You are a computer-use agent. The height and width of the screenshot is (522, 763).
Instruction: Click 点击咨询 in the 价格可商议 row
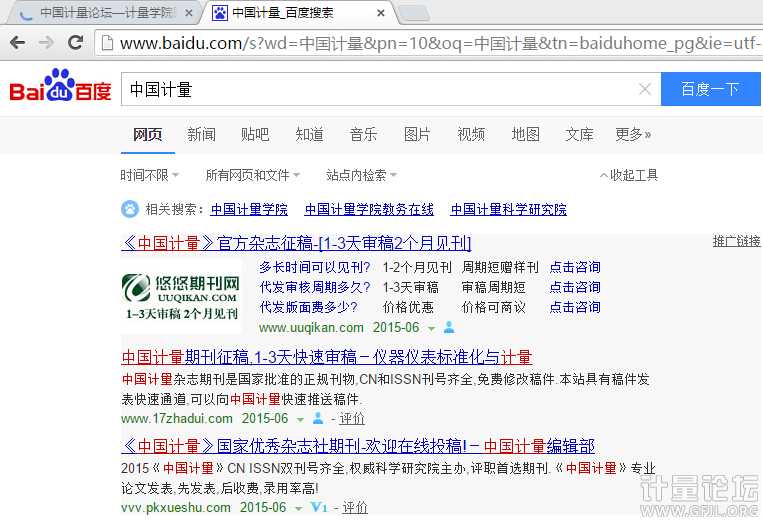click(x=575, y=307)
